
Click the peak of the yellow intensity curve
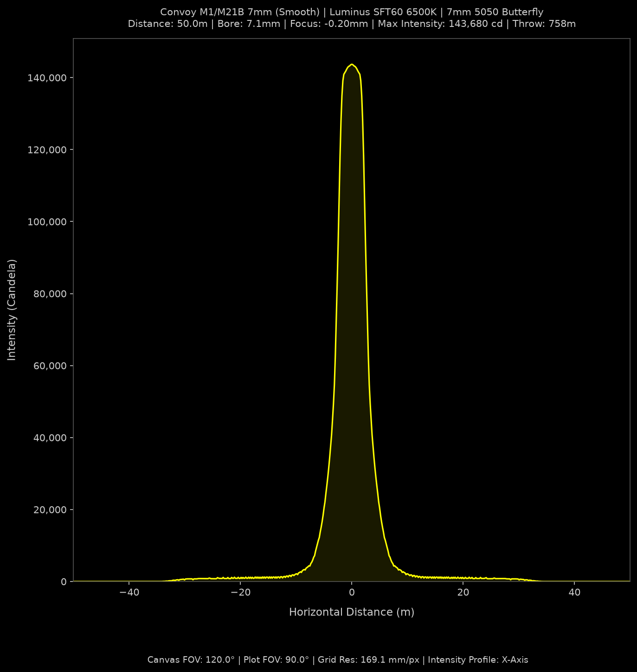coord(352,65)
